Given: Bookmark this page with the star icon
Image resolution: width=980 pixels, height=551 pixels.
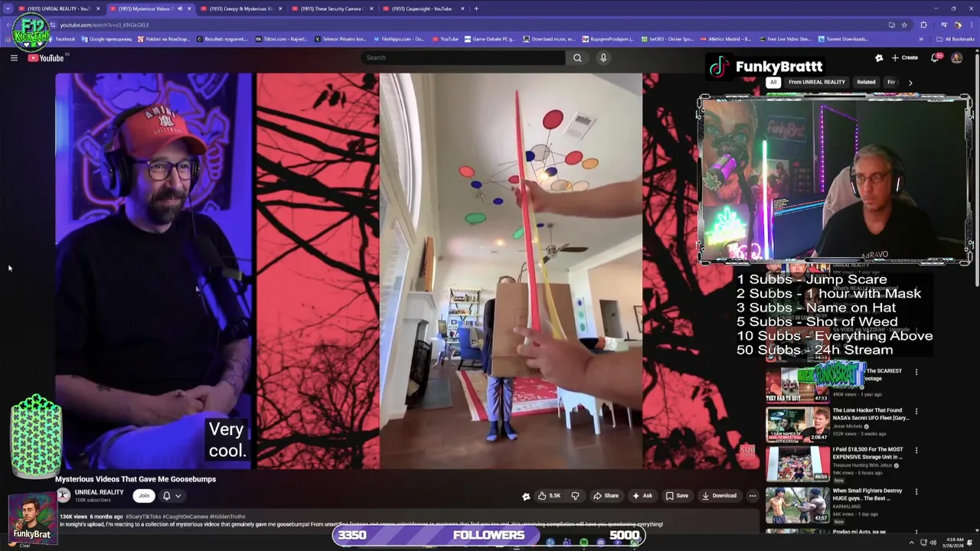Looking at the screenshot, I should pos(904,24).
